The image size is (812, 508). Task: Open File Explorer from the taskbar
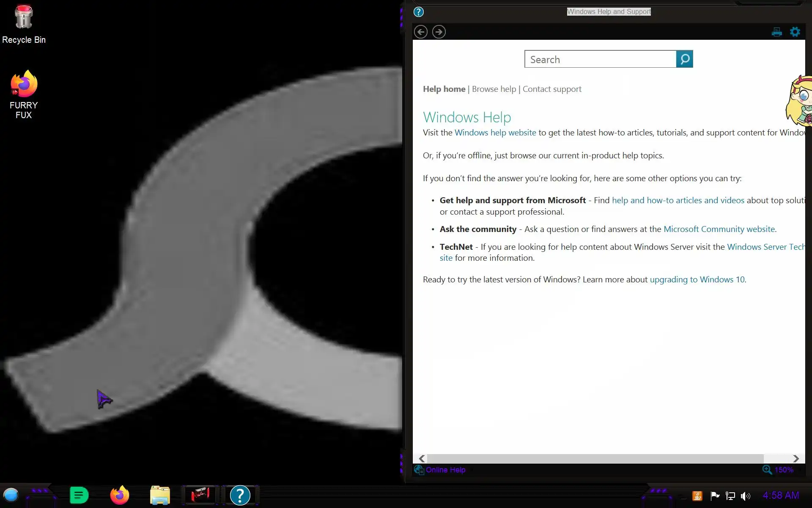pyautogui.click(x=160, y=495)
